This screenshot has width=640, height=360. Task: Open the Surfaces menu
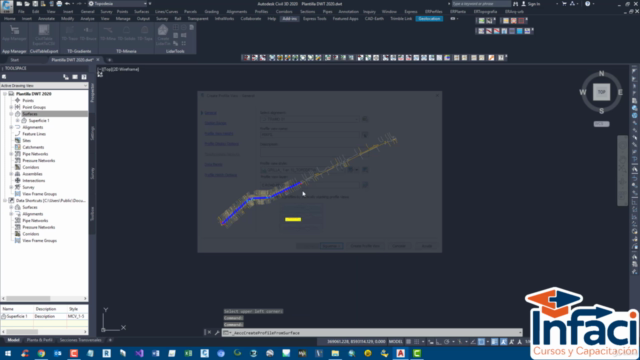(142, 12)
